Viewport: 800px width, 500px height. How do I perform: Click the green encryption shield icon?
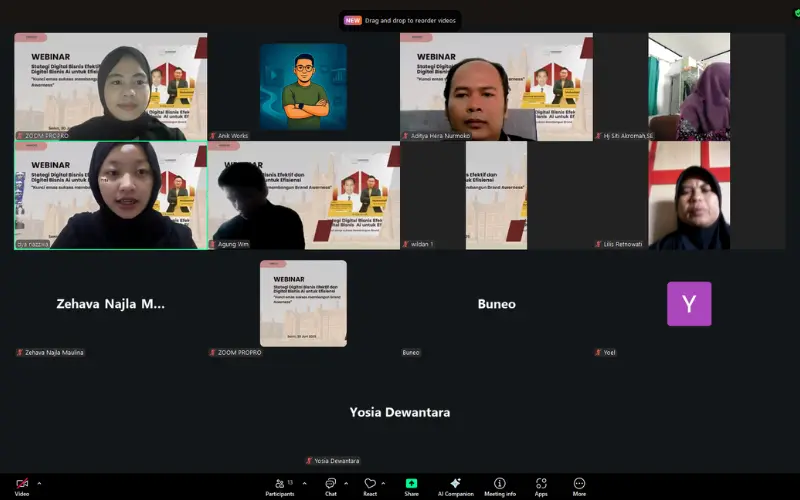click(x=796, y=12)
